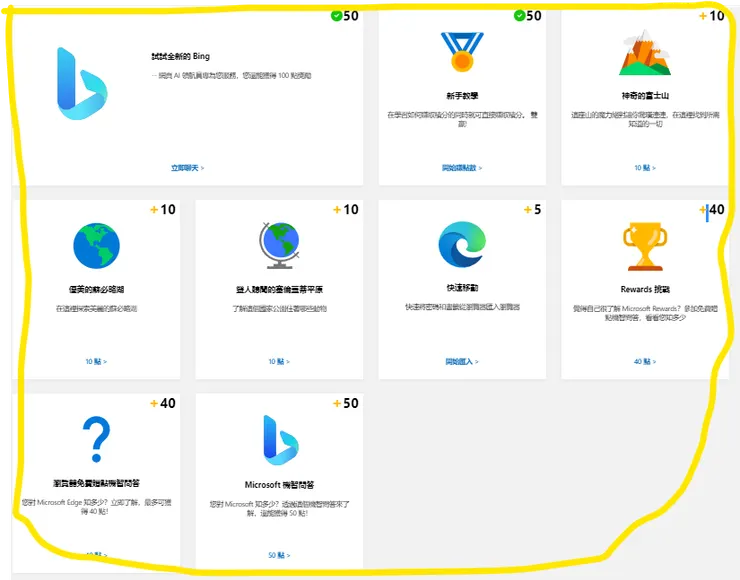
Task: Click the description text under 快速移動
Action: [x=462, y=307]
